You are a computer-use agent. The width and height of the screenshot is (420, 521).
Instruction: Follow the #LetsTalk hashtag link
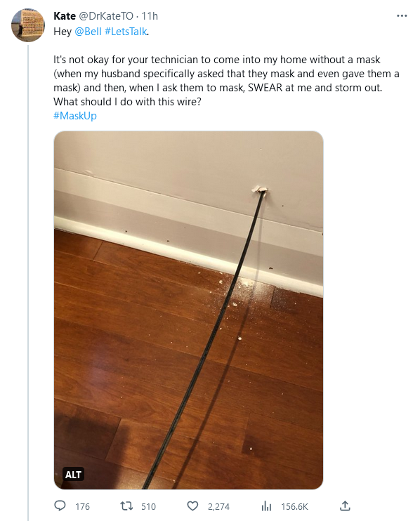click(126, 32)
